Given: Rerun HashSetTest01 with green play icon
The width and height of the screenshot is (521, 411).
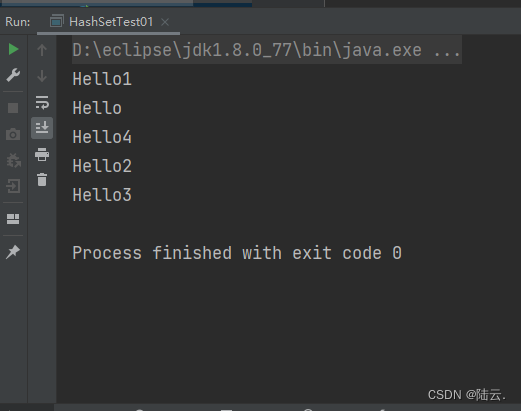Looking at the screenshot, I should click(13, 49).
